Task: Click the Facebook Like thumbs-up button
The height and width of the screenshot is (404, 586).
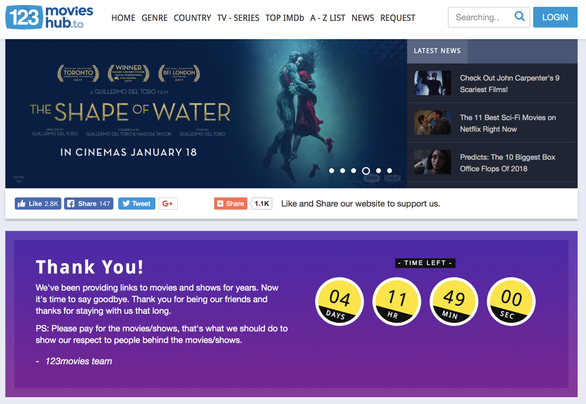Action: [38, 204]
